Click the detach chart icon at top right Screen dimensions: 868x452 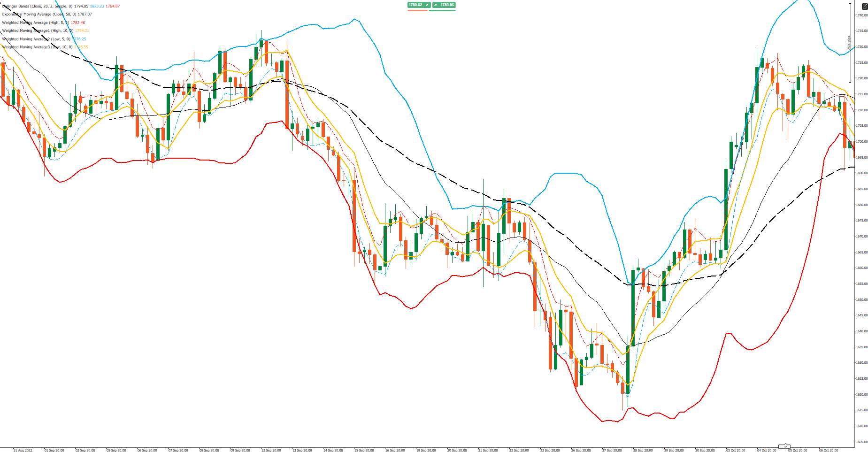click(865, 6)
